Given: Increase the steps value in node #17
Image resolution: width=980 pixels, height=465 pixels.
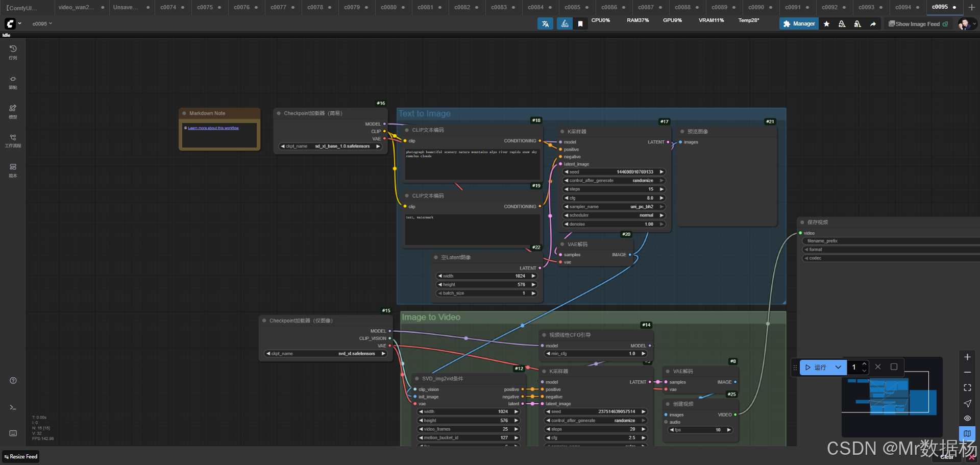Looking at the screenshot, I should 662,189.
